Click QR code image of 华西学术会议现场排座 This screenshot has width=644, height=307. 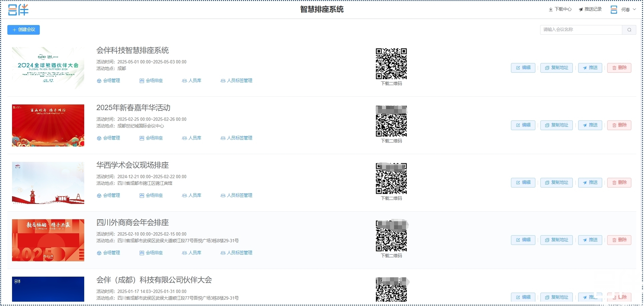pos(391,179)
